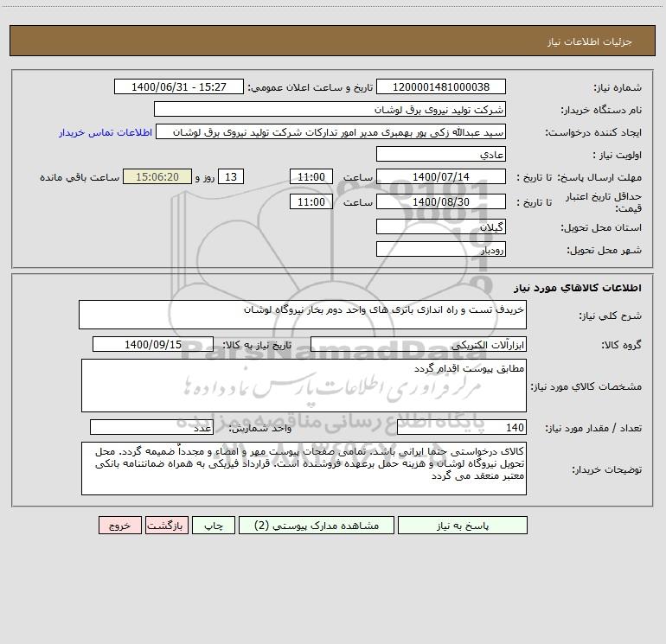Click the 11:00 time beside 1400/08/30
This screenshot has width=666, height=644.
click(x=311, y=201)
